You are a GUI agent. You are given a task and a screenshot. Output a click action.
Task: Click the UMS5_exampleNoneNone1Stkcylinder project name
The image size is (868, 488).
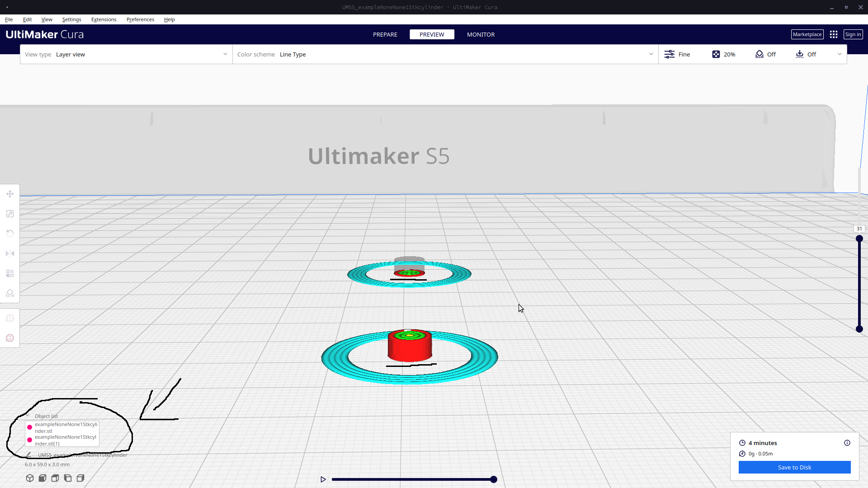83,455
